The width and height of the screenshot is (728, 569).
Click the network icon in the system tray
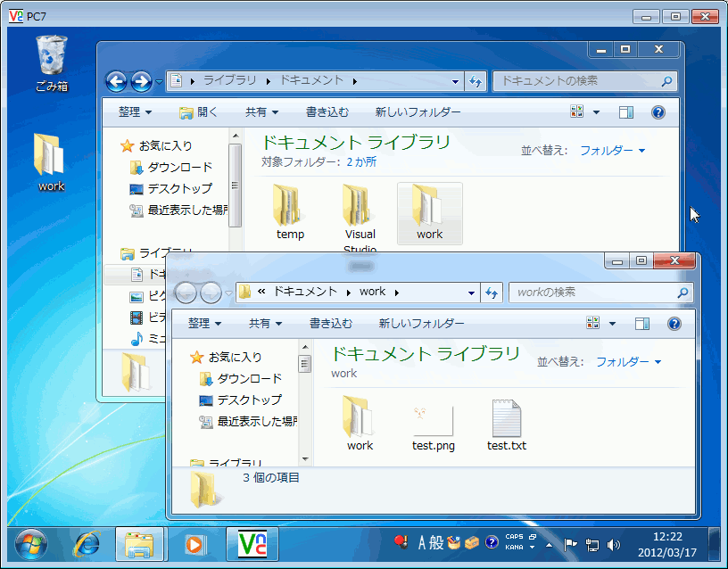(x=592, y=547)
